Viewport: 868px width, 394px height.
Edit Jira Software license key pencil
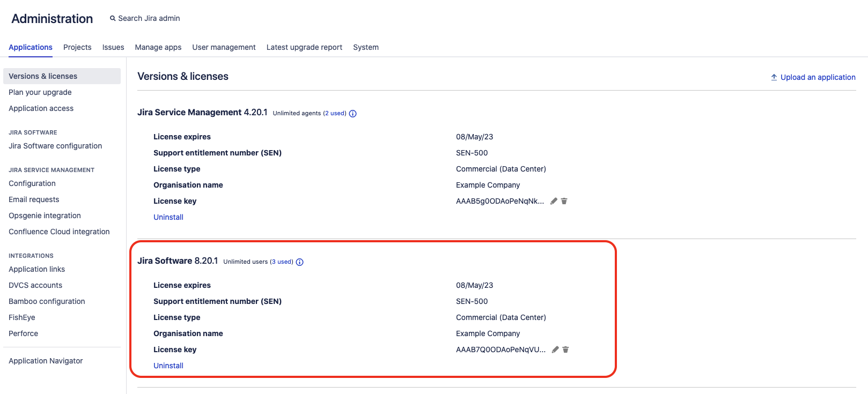[x=556, y=350]
